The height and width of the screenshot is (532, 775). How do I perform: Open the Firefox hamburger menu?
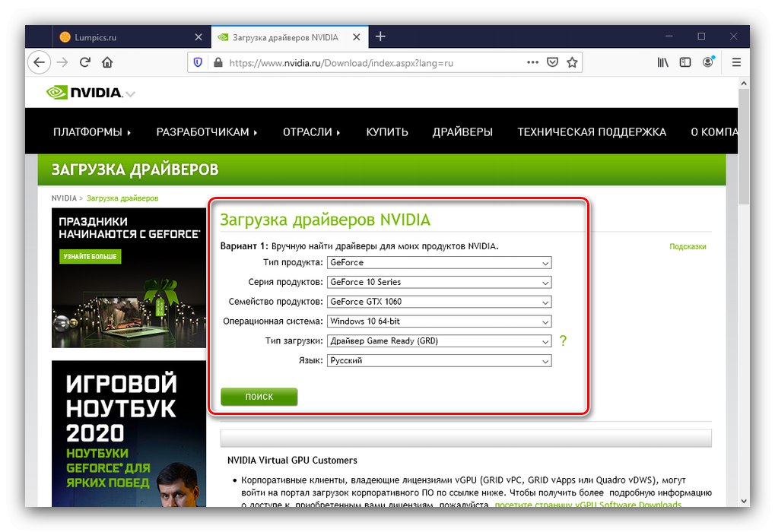pyautogui.click(x=736, y=62)
